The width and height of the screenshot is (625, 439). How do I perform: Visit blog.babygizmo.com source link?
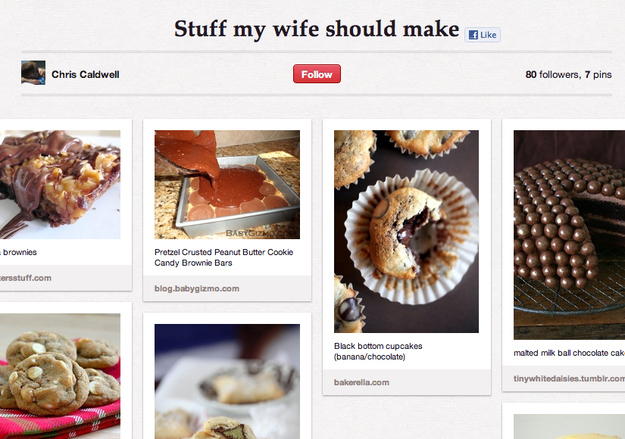[197, 289]
